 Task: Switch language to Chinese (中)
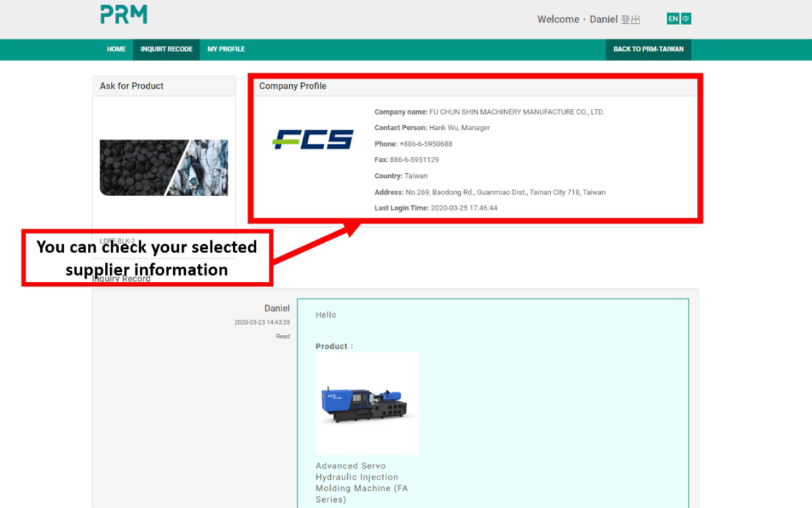685,19
